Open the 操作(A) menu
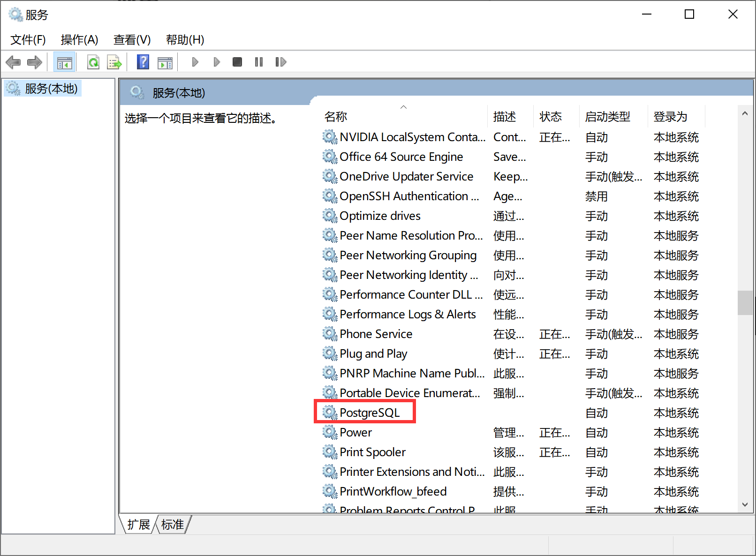756x556 pixels. coord(79,40)
